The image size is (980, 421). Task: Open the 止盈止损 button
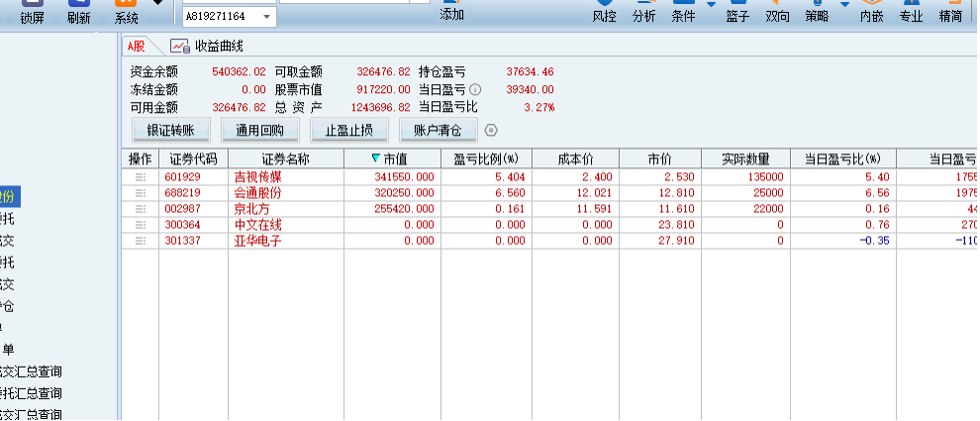tap(349, 130)
